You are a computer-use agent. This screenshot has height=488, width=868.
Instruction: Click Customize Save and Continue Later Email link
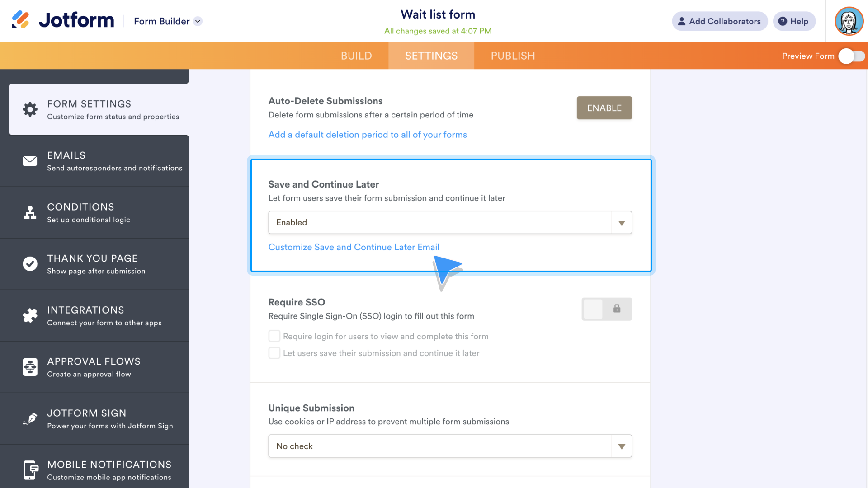click(x=354, y=247)
